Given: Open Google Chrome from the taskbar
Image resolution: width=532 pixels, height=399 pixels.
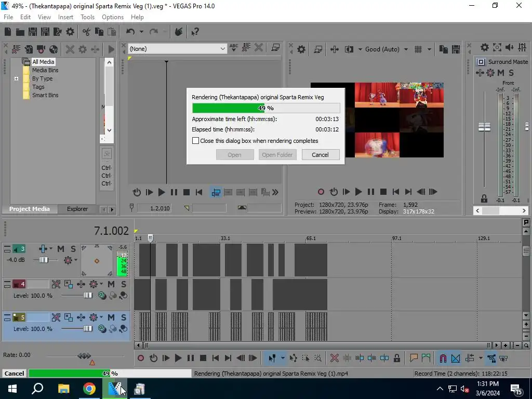Looking at the screenshot, I should click(89, 389).
